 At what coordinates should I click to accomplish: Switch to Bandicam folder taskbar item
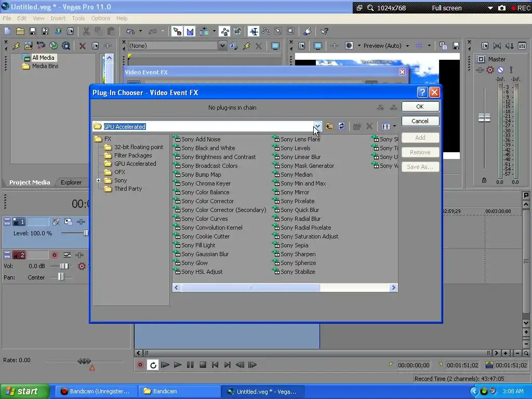179,392
